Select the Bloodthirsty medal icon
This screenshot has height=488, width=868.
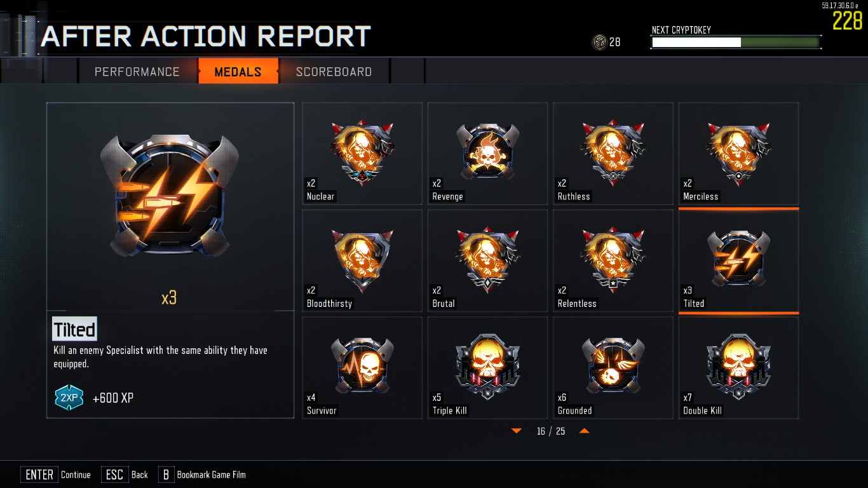pyautogui.click(x=362, y=261)
